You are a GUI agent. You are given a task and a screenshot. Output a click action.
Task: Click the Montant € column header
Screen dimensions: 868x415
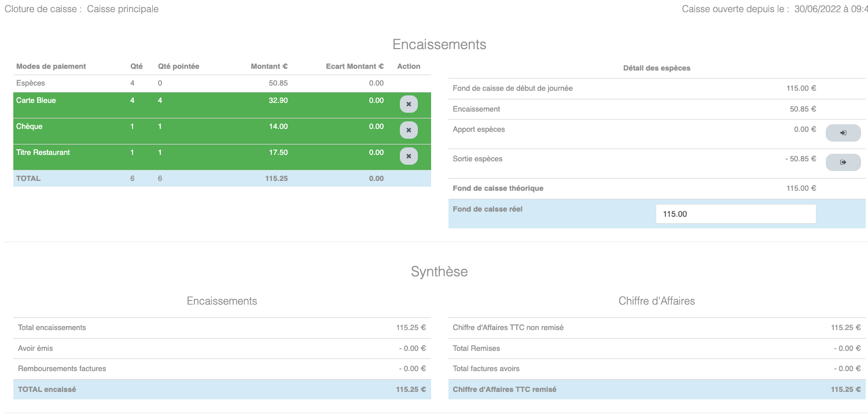coord(269,66)
